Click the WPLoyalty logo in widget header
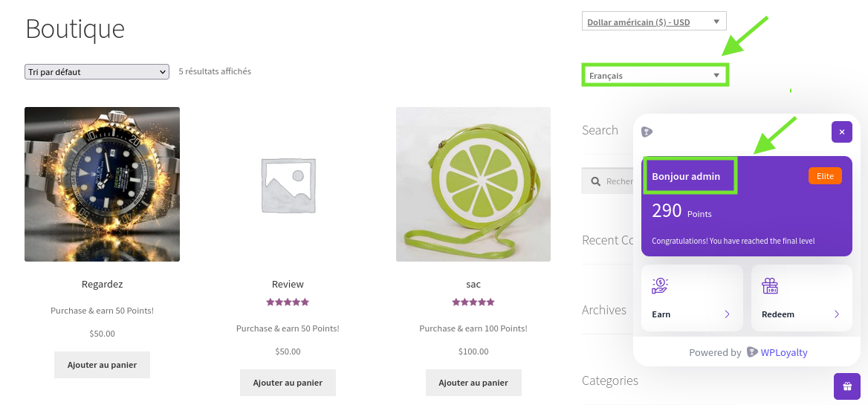Screen dimensions: 868x405 pyautogui.click(x=647, y=132)
